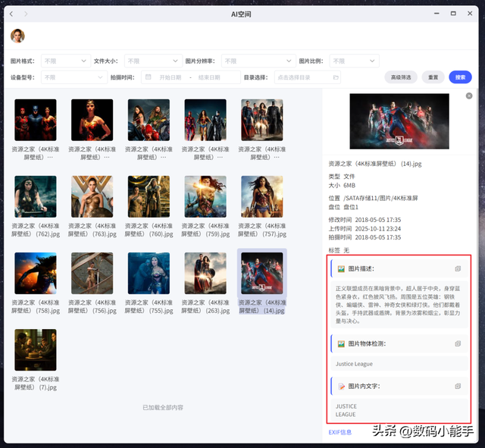Click the JUSTICE LEAGUE recognized text

(346, 410)
